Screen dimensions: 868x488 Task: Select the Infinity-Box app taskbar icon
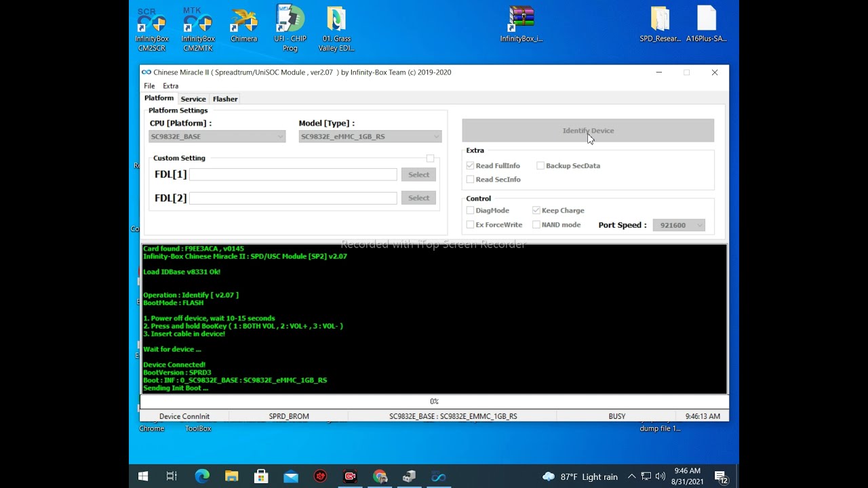point(439,476)
